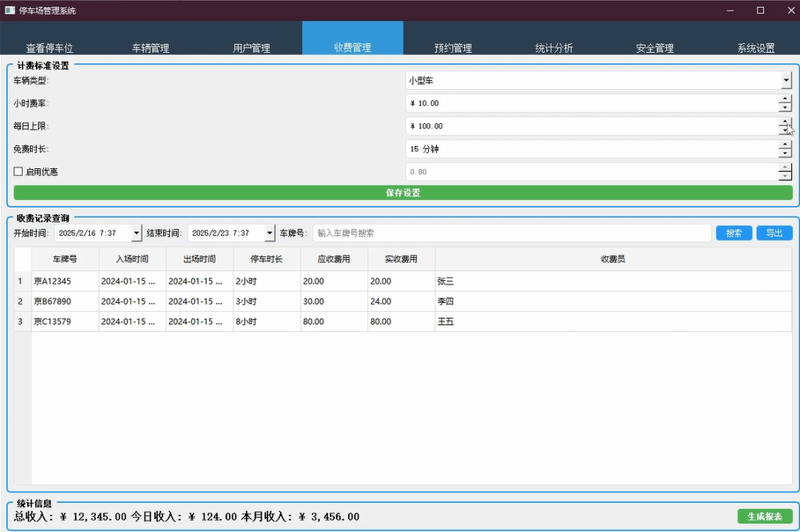Image resolution: width=800 pixels, height=532 pixels.
Task: Select the 收费管理 tab
Action: [x=352, y=38]
